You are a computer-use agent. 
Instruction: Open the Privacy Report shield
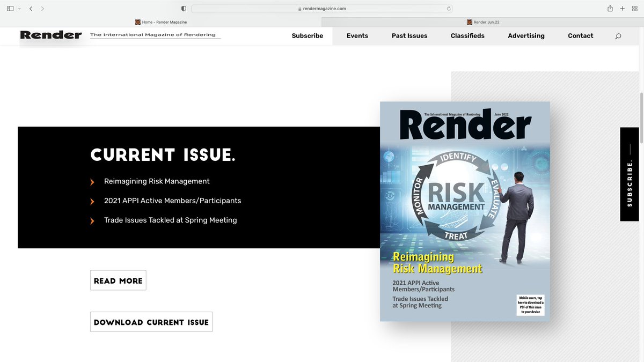[183, 8]
